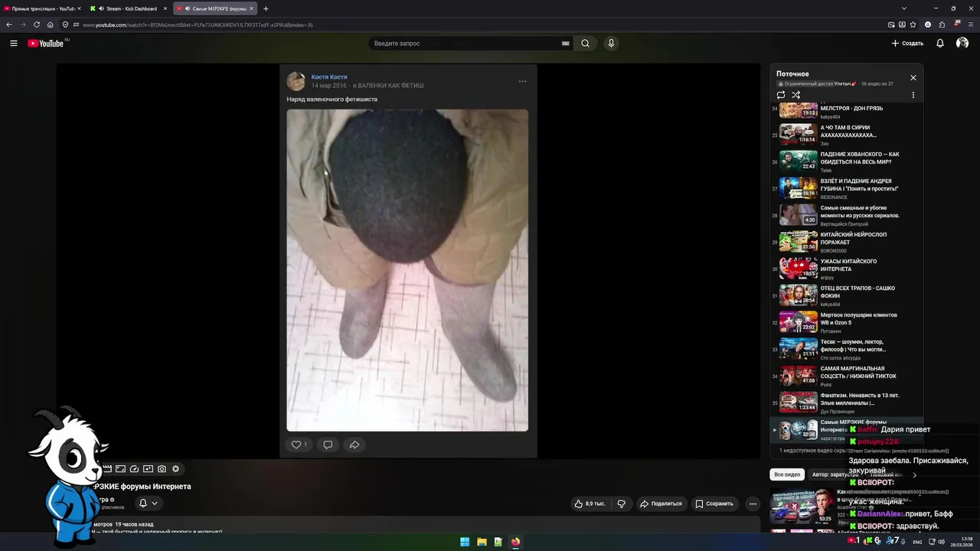Toggle playlist shuffle button

click(x=796, y=95)
